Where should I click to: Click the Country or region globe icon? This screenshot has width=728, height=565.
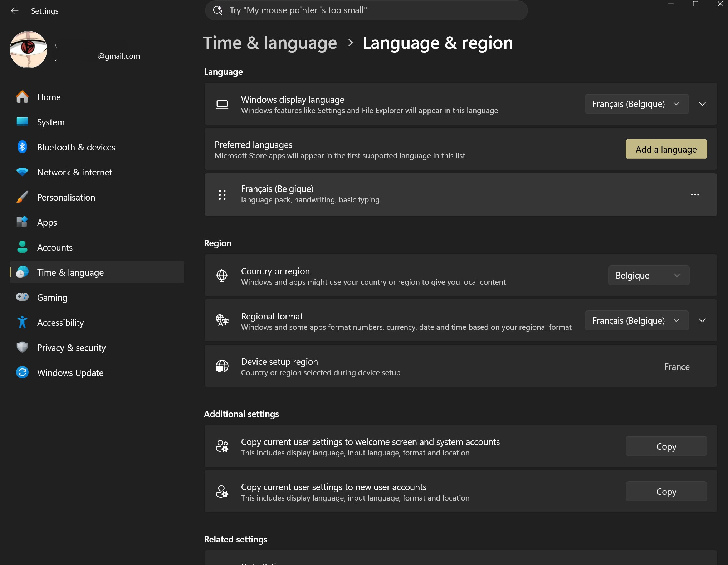[x=222, y=275]
